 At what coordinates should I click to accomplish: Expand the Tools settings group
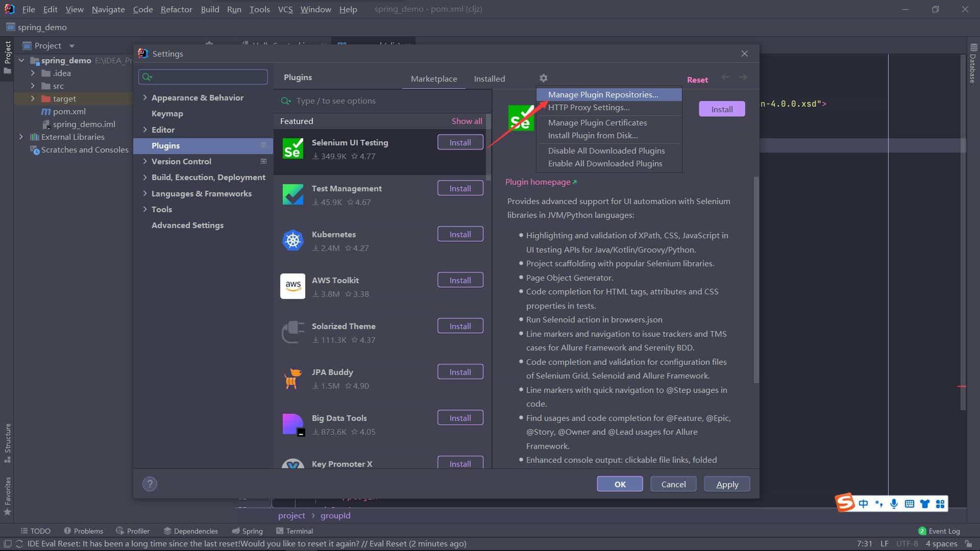[145, 209]
